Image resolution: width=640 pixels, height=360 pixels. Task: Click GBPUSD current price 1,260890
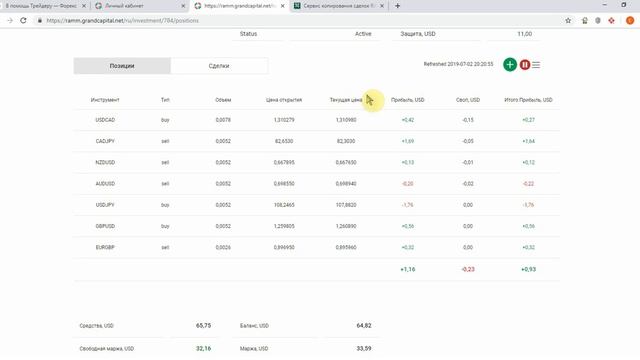(x=346, y=226)
